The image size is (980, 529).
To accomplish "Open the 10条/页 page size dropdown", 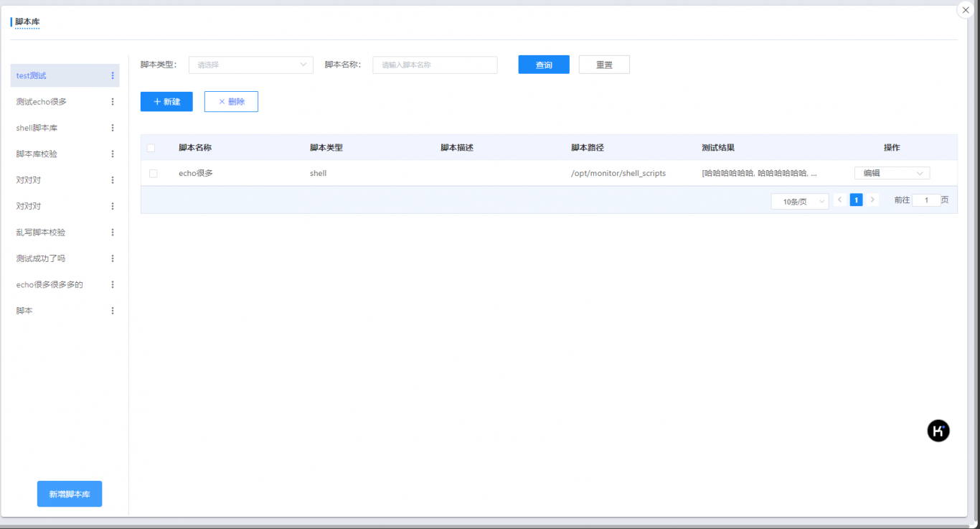I will (x=800, y=202).
